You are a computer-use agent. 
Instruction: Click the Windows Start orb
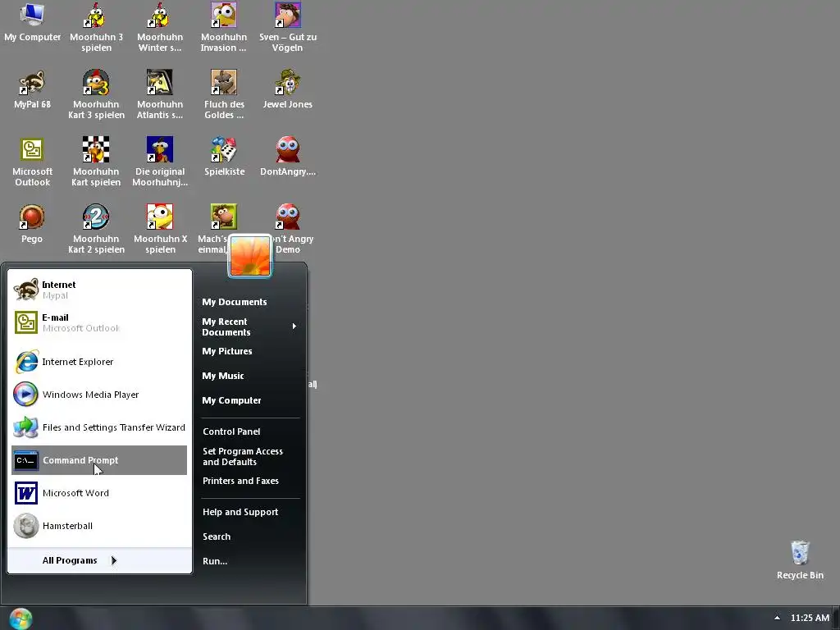point(21,619)
